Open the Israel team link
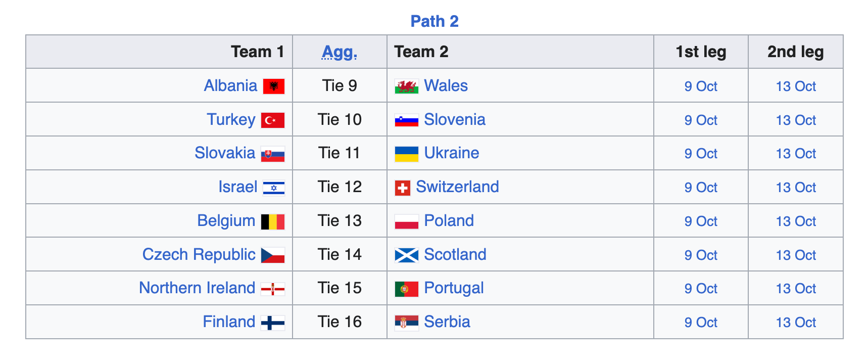The image size is (868, 364). coord(238,187)
